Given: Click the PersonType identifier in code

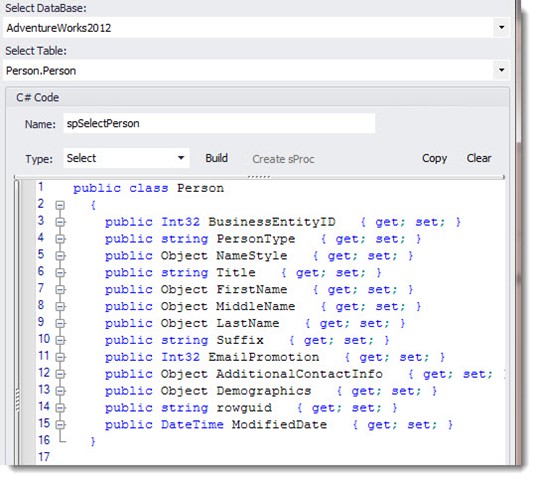Looking at the screenshot, I should [255, 239].
